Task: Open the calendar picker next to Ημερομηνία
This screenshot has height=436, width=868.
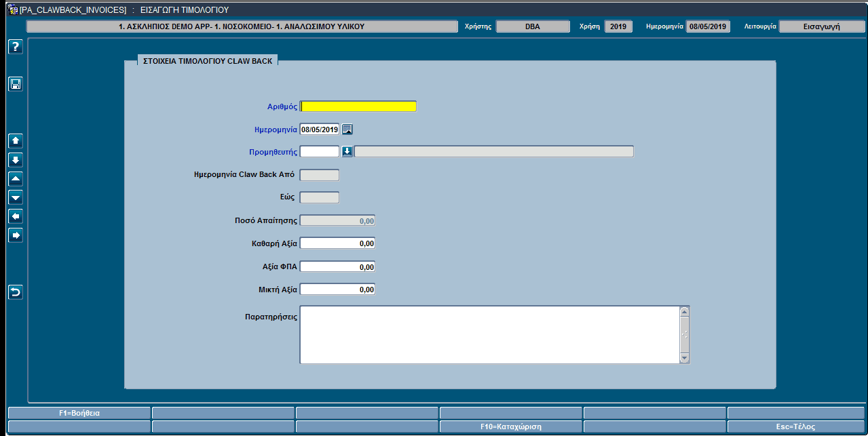Action: [347, 130]
